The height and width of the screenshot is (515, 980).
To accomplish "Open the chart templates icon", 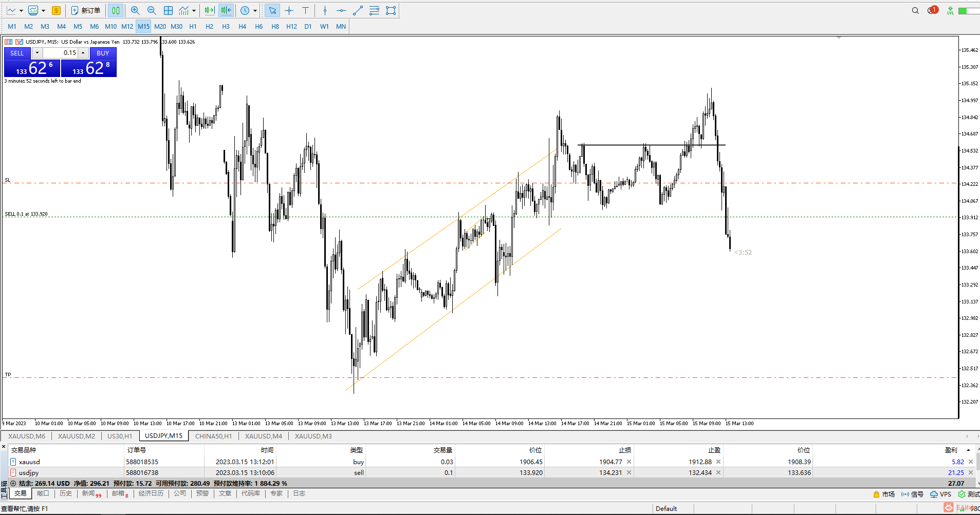I will pyautogui.click(x=33, y=10).
